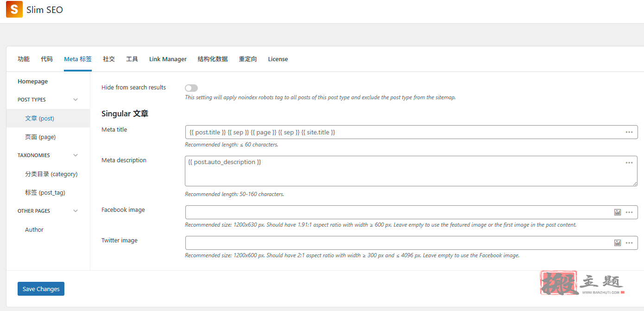This screenshot has height=311, width=644.
Task: Choose image for Facebook image field
Action: point(617,212)
